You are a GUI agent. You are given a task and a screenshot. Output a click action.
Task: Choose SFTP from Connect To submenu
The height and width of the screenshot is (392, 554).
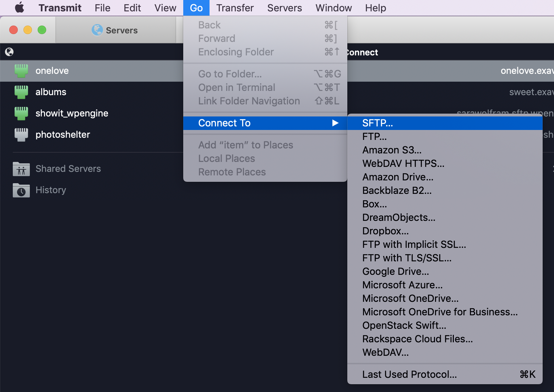(x=378, y=123)
